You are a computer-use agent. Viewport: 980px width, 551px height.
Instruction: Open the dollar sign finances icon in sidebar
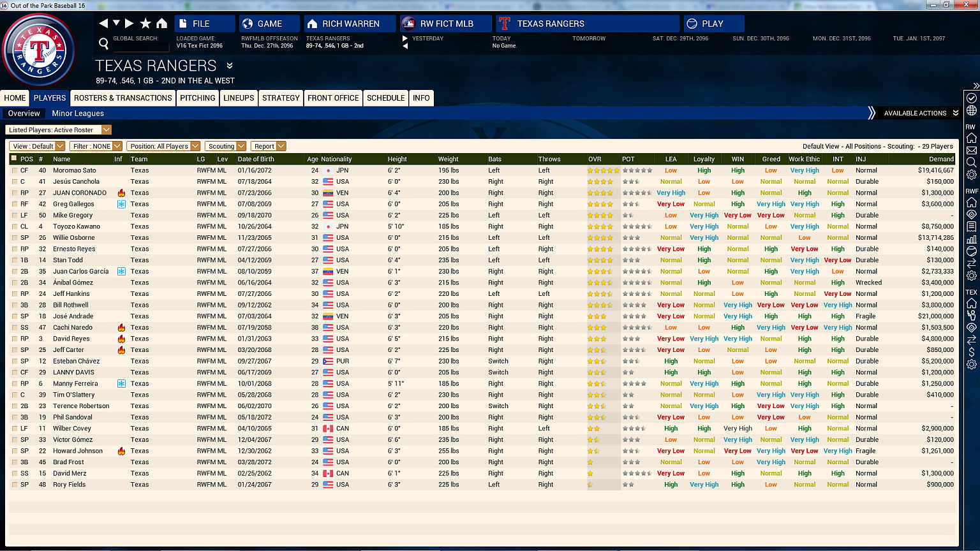point(971,352)
